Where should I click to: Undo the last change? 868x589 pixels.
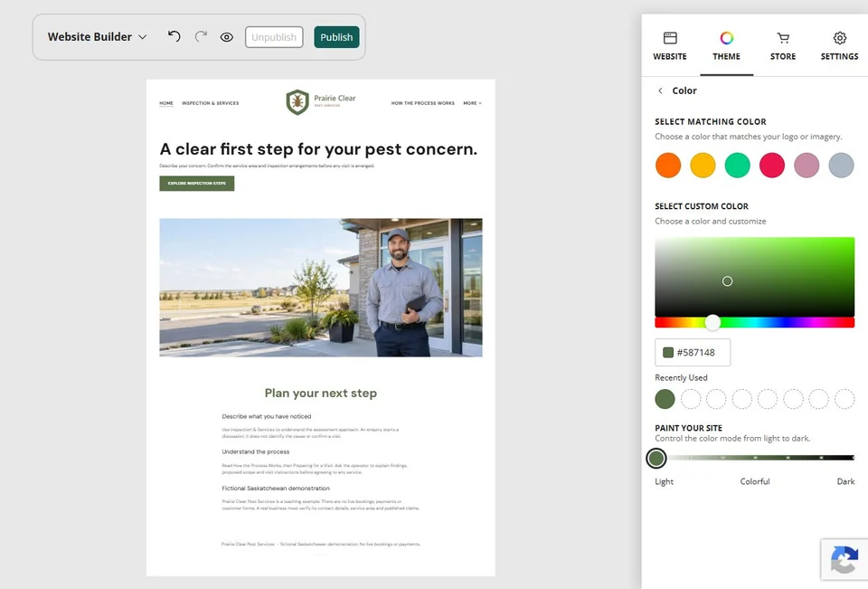coord(174,36)
